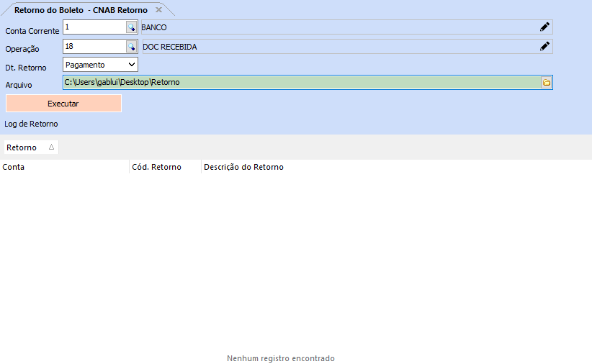The width and height of the screenshot is (592, 364).
Task: Select the Retorno do Boleto tab
Action: (x=79, y=10)
